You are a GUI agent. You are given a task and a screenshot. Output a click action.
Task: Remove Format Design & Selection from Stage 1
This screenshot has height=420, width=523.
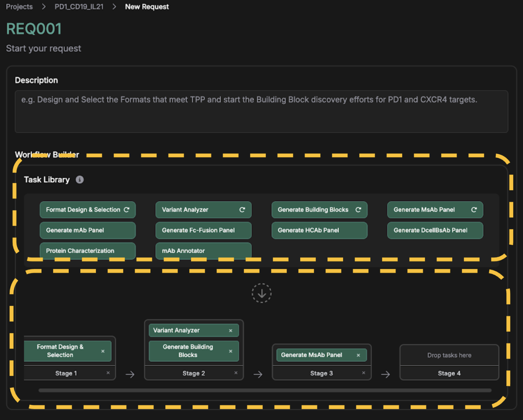[x=103, y=351]
